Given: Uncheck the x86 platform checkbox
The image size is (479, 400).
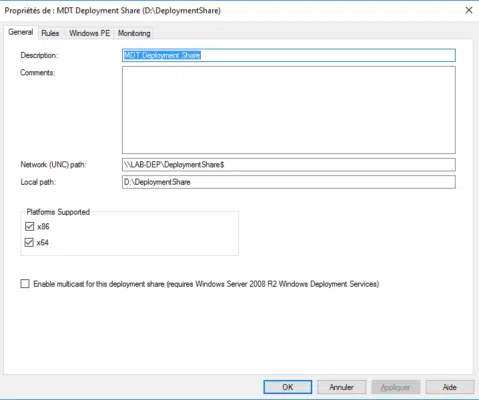Looking at the screenshot, I should pyautogui.click(x=29, y=227).
